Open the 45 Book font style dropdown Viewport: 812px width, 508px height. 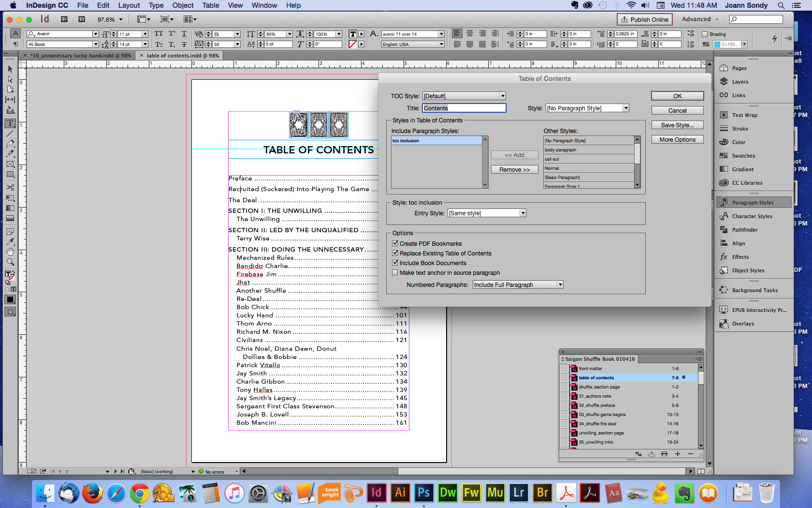click(96, 44)
